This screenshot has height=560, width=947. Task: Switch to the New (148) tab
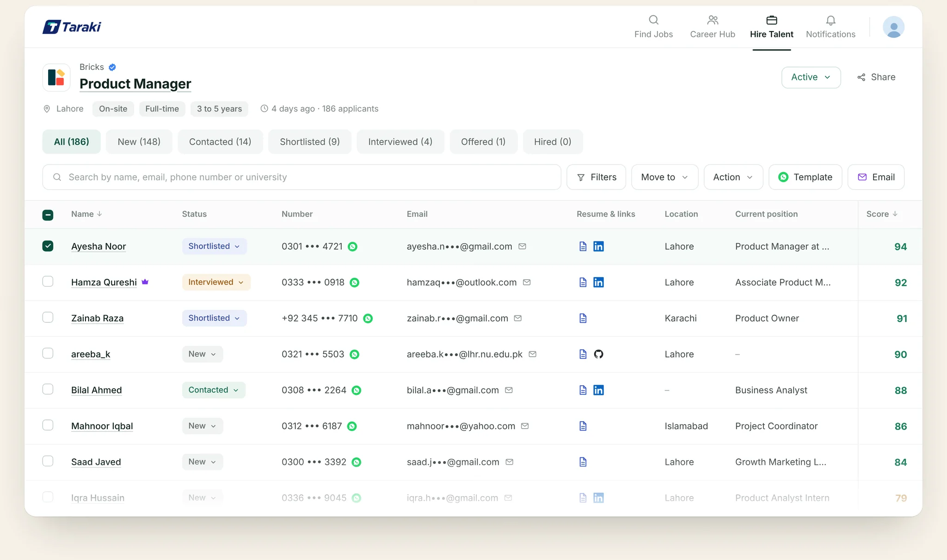(139, 142)
